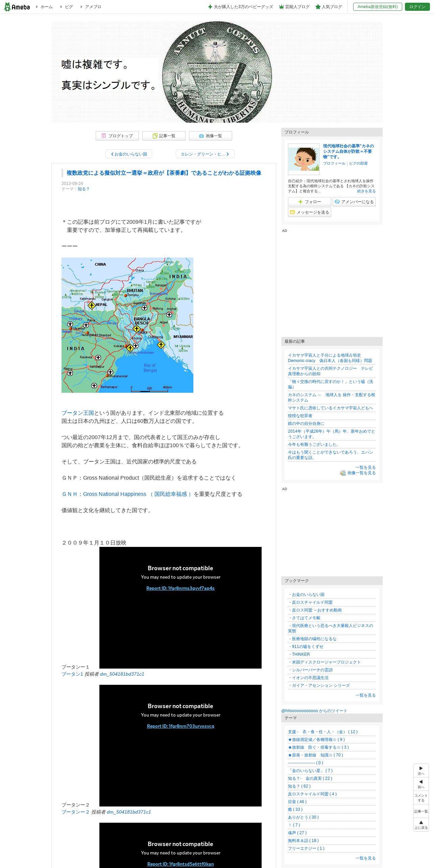Click floating 記事一覧 button

(421, 811)
